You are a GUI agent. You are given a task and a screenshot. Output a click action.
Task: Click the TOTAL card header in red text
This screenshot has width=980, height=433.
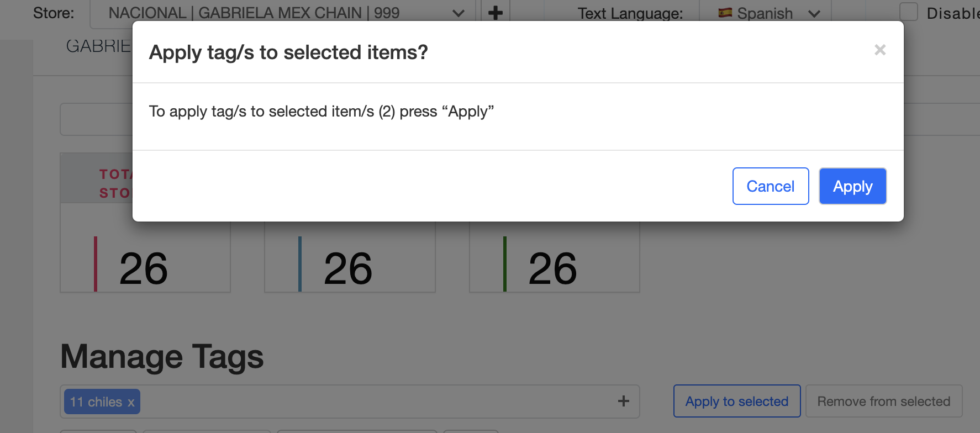[115, 183]
